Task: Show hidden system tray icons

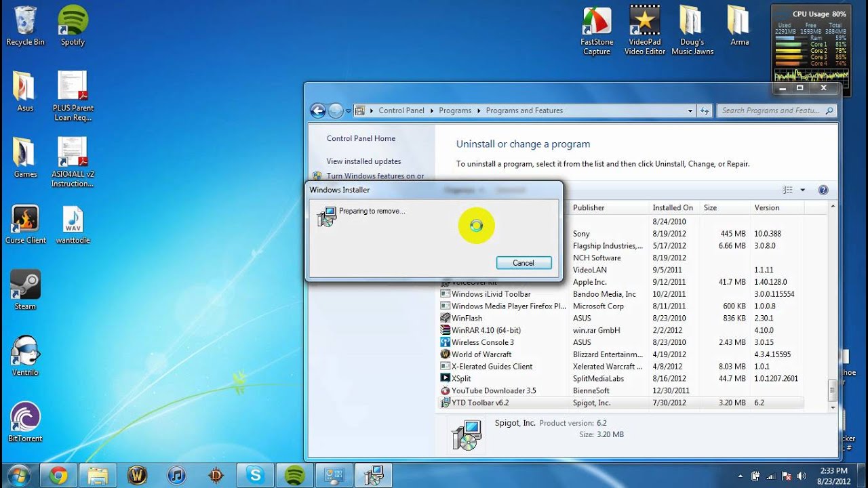Action: pos(741,476)
